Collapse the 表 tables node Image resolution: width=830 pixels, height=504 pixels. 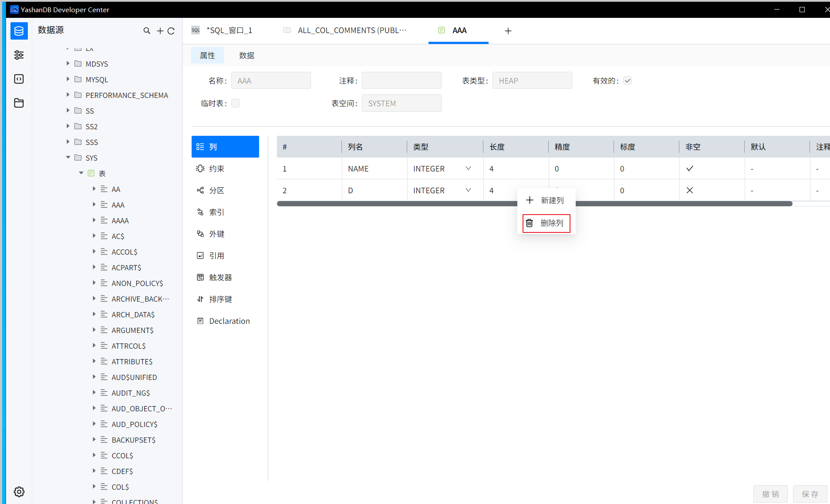(x=81, y=173)
